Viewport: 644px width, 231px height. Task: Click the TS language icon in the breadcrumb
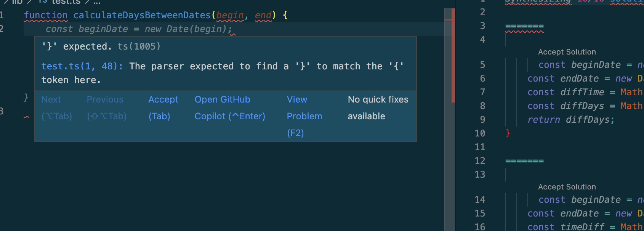pyautogui.click(x=42, y=2)
